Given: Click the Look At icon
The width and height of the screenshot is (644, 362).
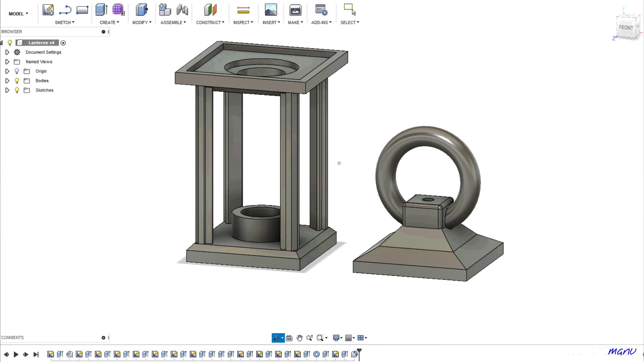Looking at the screenshot, I should click(x=289, y=338).
